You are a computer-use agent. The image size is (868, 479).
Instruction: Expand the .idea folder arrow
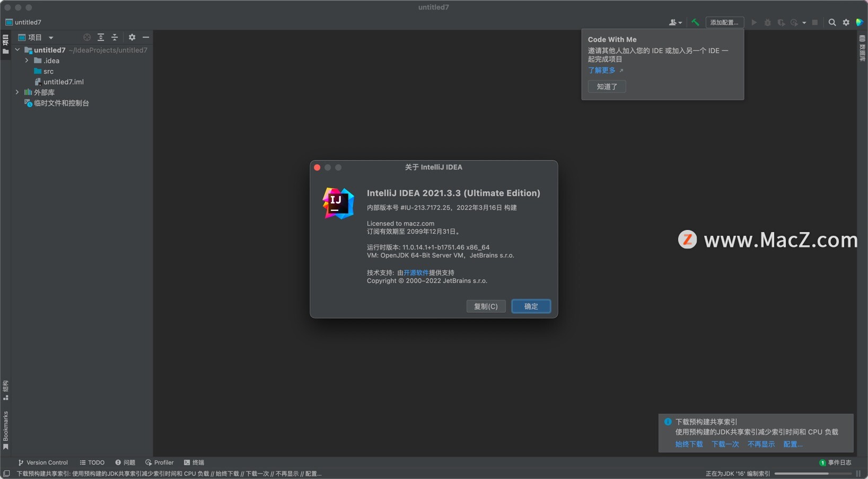click(27, 60)
